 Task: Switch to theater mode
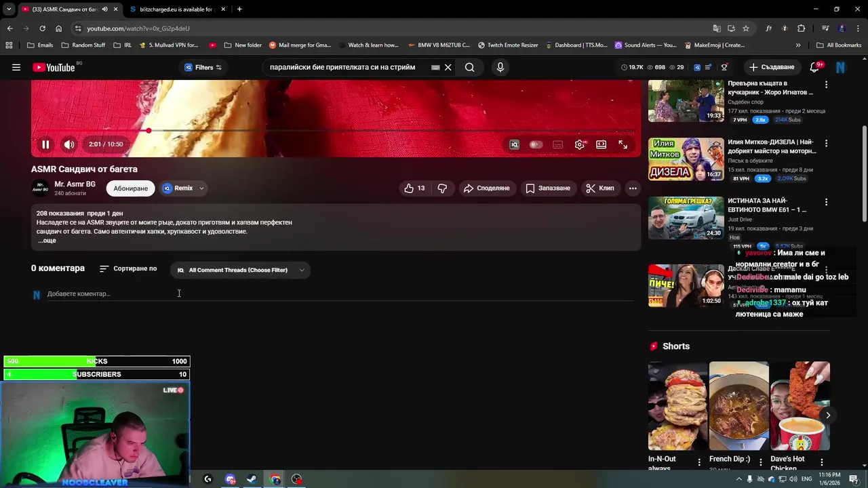point(601,144)
